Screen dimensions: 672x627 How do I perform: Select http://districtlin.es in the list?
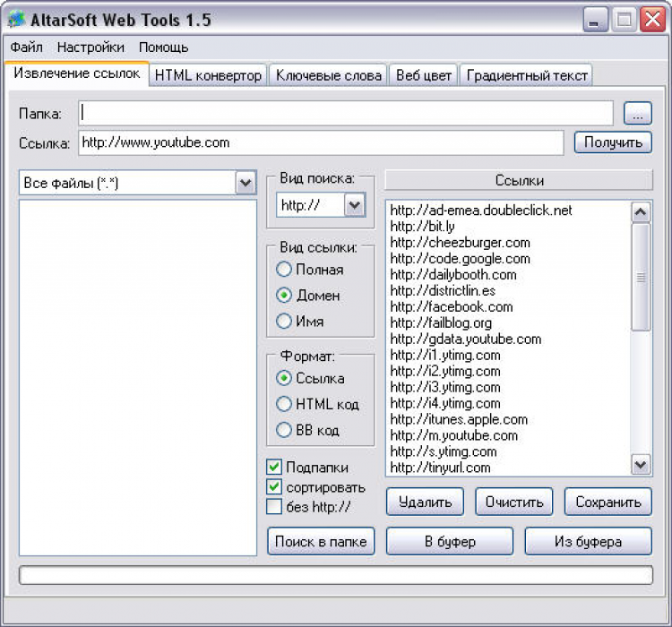click(x=443, y=290)
